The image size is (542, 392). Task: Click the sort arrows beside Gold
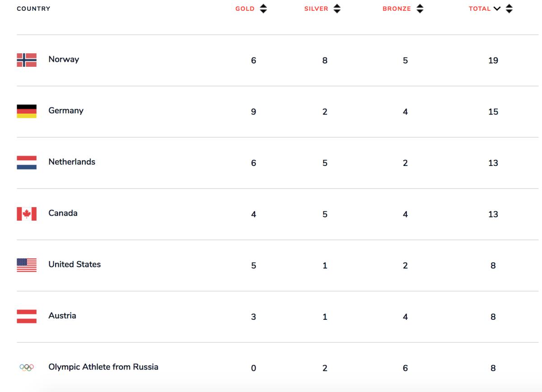pyautogui.click(x=263, y=9)
